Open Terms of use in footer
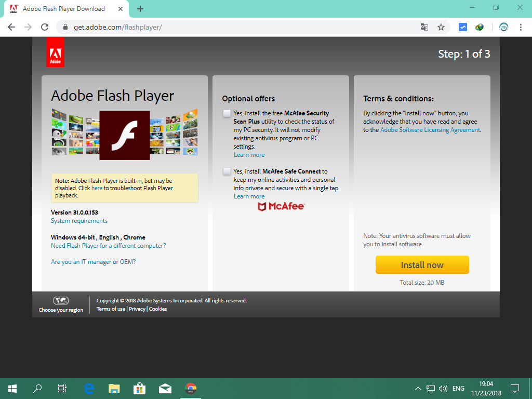 point(111,309)
